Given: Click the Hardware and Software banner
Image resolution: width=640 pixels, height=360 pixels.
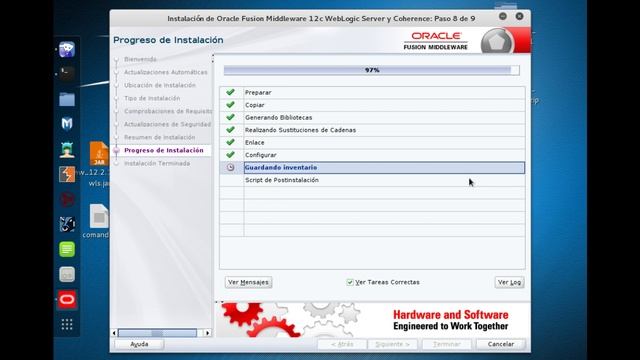Looking at the screenshot, I should click(451, 320).
